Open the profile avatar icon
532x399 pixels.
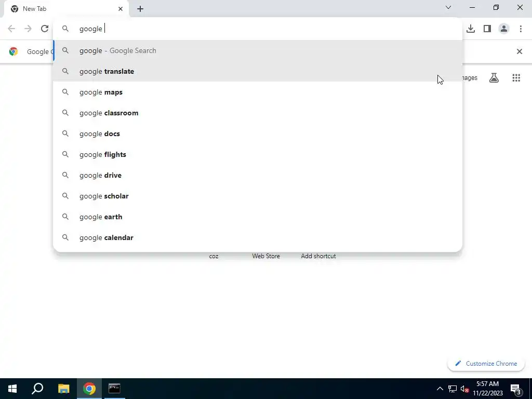[504, 29]
